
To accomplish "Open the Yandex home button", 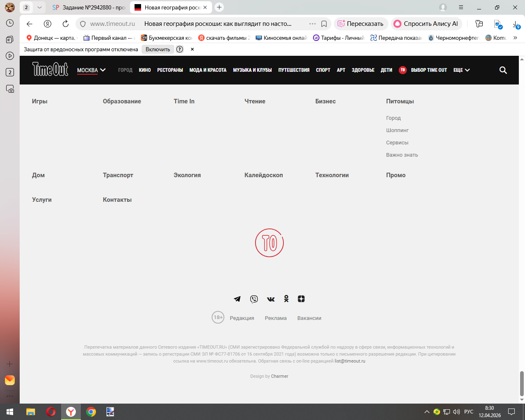I will pos(48,24).
